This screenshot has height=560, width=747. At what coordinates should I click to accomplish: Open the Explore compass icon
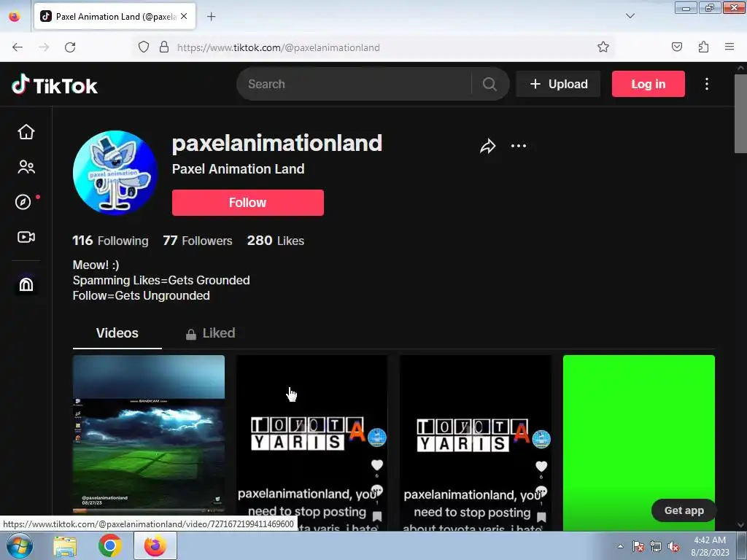click(23, 202)
